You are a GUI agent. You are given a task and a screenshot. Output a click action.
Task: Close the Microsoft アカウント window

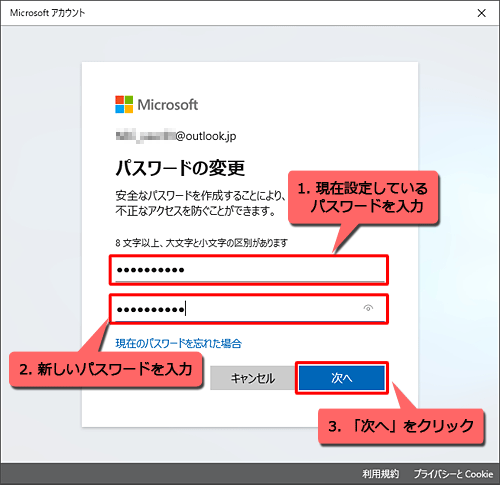(481, 13)
